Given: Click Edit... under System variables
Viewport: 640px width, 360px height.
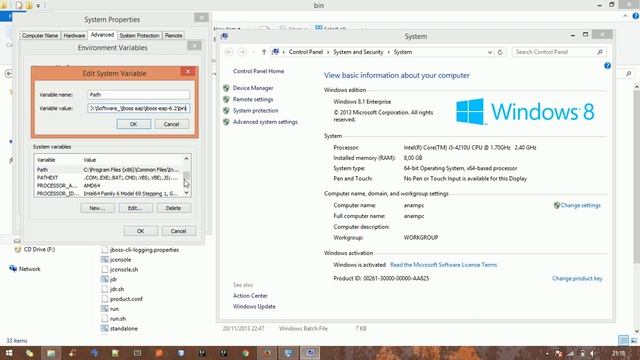Looking at the screenshot, I should pos(135,208).
